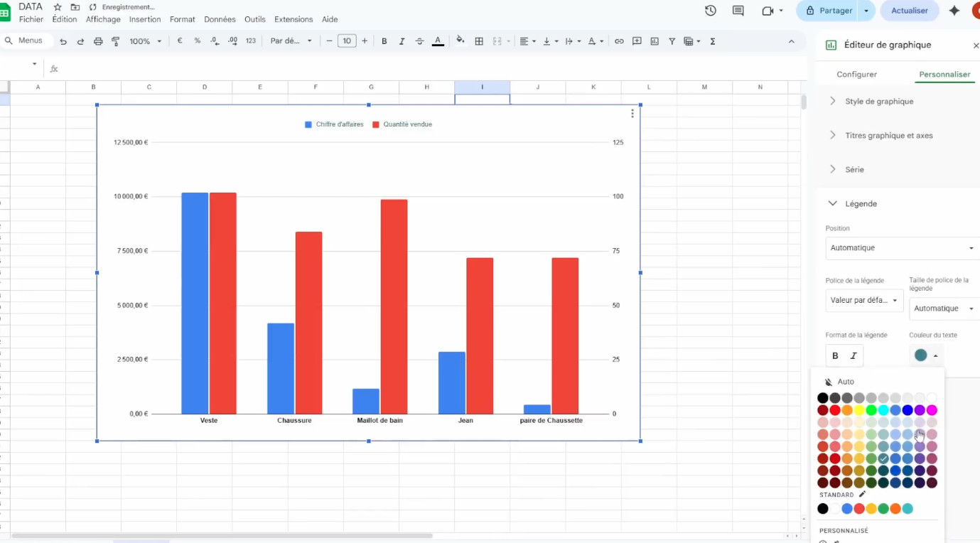Open Extensions menu
Image resolution: width=980 pixels, height=543 pixels.
click(x=294, y=19)
